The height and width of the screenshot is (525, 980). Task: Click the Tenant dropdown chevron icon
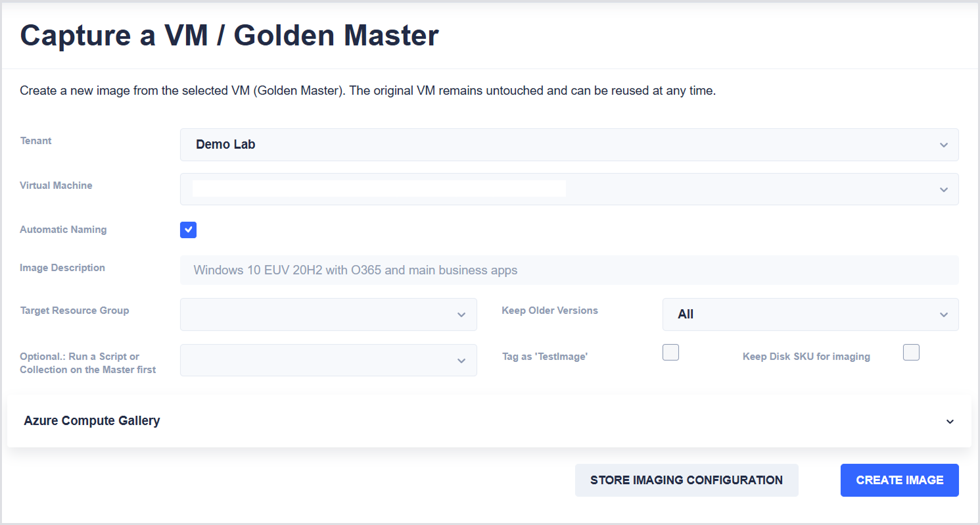point(944,145)
